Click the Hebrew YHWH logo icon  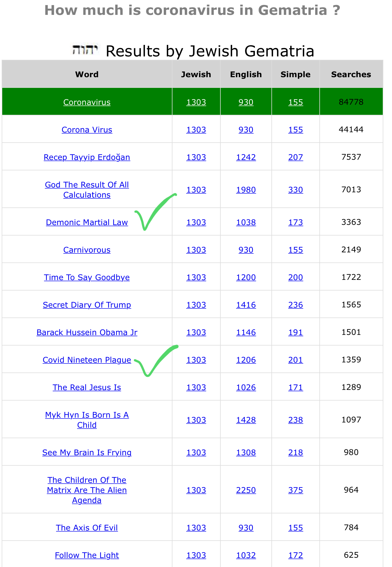coord(84,50)
